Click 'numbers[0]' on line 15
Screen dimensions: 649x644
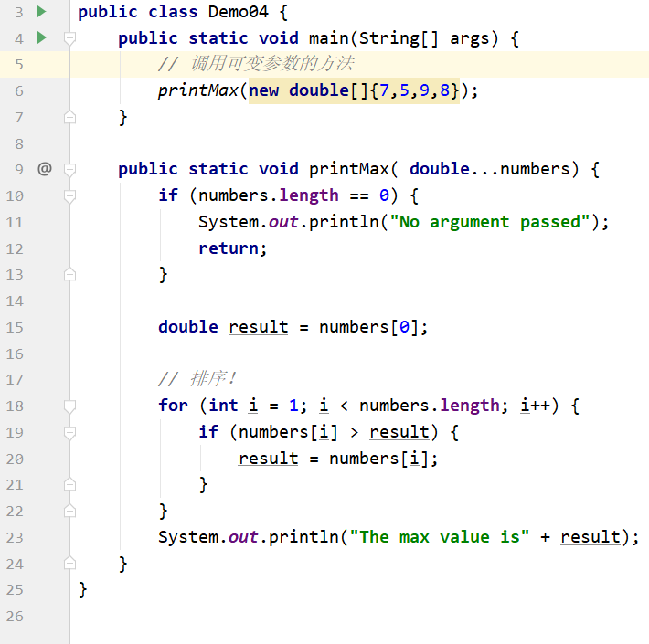coord(369,327)
